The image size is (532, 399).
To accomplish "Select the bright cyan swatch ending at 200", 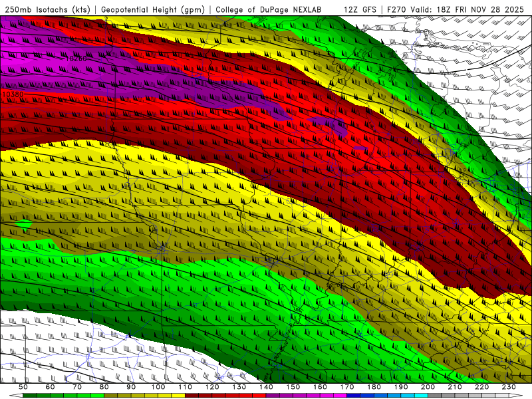I will coord(421,395).
